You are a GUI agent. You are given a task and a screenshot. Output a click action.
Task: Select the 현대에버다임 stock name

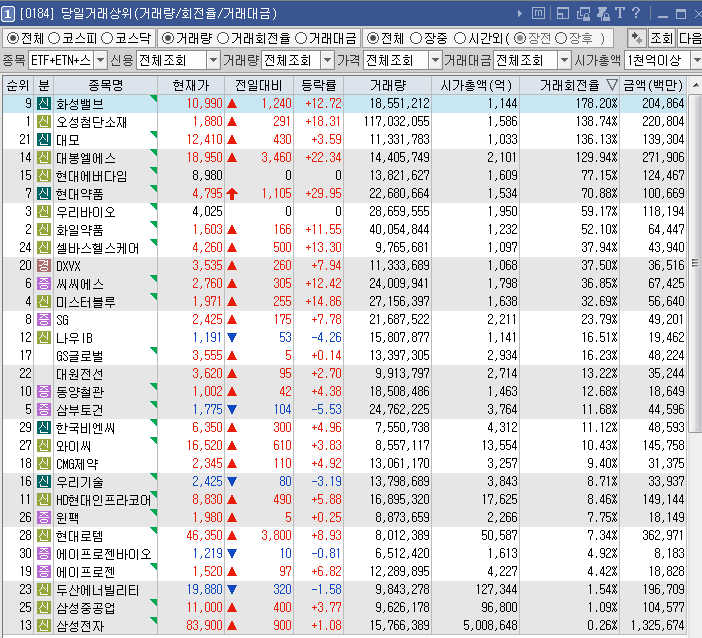tap(91, 176)
